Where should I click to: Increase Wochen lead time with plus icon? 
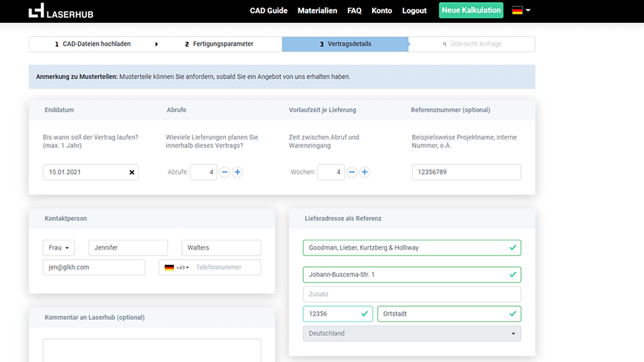tap(364, 172)
